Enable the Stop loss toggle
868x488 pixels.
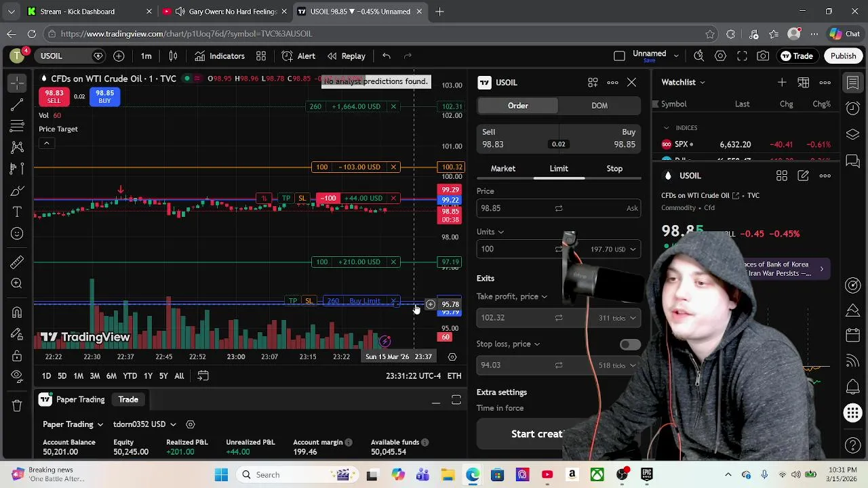[630, 344]
